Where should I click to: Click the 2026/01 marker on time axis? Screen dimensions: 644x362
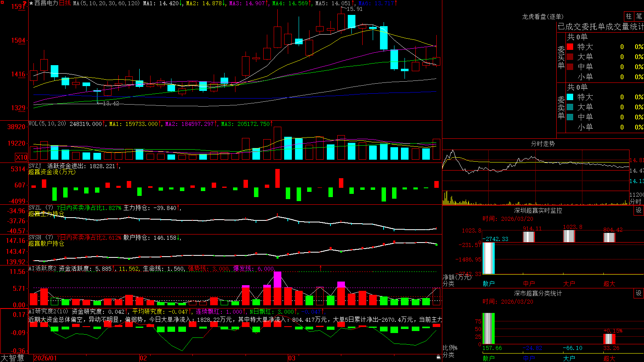(x=45, y=358)
